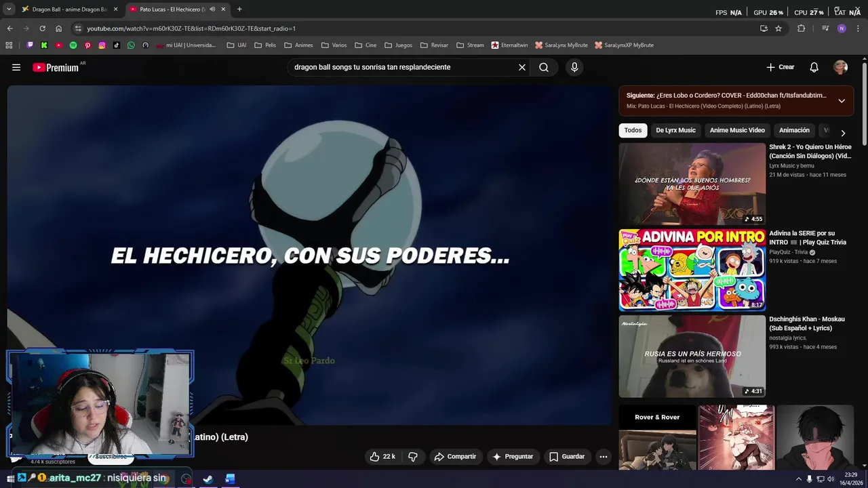Open Pinterest bookmark icon

coord(87,45)
